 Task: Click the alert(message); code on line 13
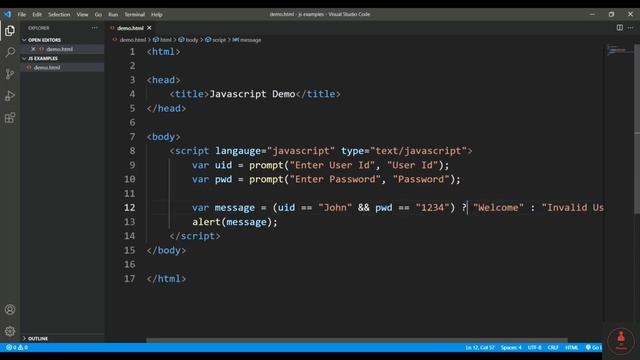pyautogui.click(x=235, y=222)
